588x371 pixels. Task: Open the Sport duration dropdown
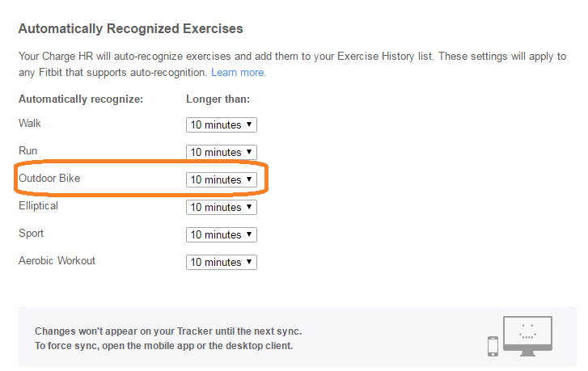tap(221, 234)
